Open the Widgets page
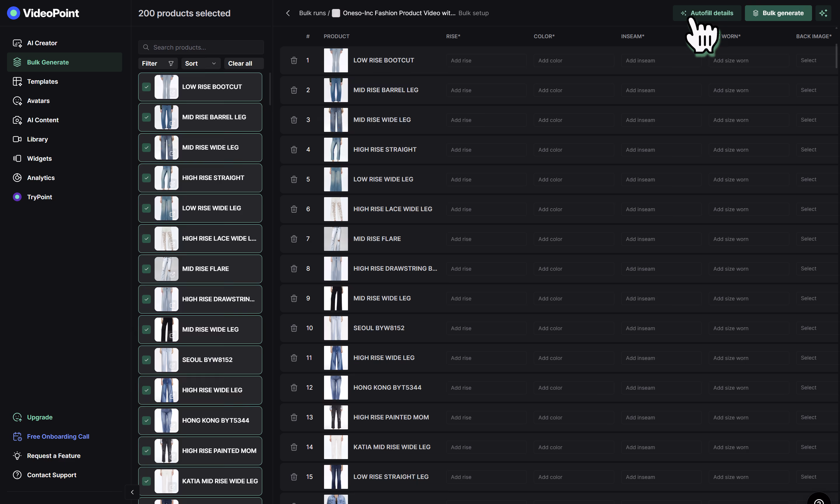This screenshot has width=840, height=504. (64, 159)
